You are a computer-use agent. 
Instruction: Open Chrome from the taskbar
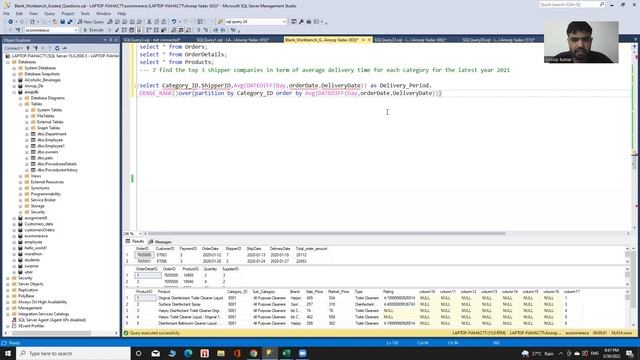253,353
